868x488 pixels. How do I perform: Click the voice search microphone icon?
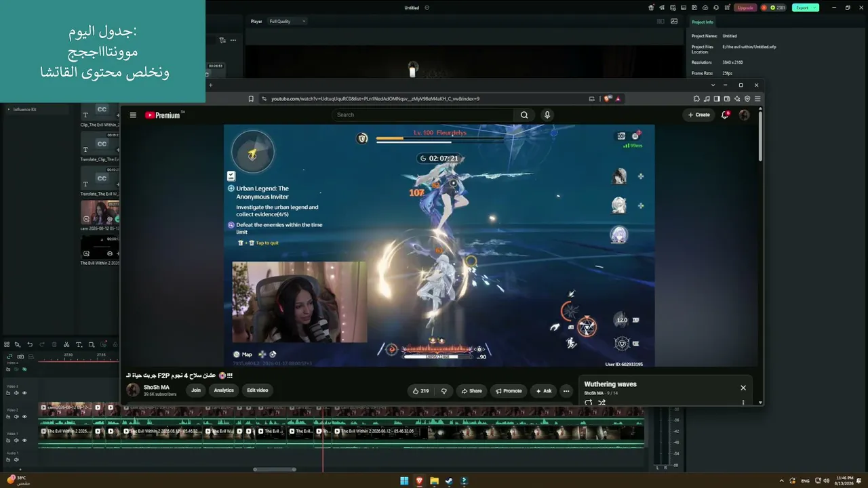pyautogui.click(x=547, y=115)
